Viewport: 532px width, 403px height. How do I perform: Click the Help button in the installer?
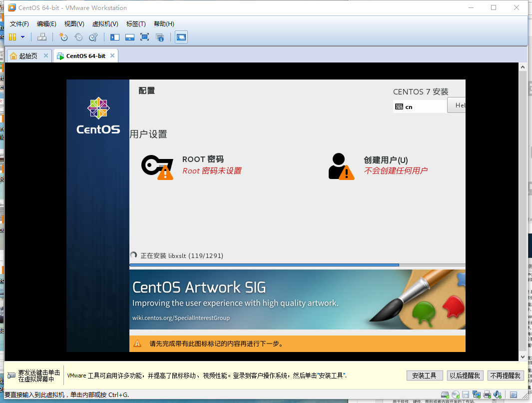click(x=457, y=105)
